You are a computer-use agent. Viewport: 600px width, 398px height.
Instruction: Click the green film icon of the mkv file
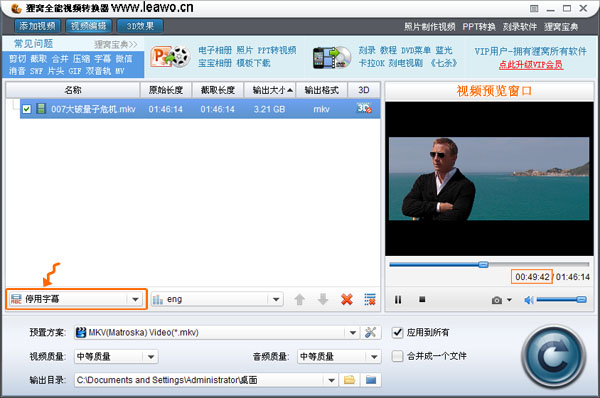(41, 109)
